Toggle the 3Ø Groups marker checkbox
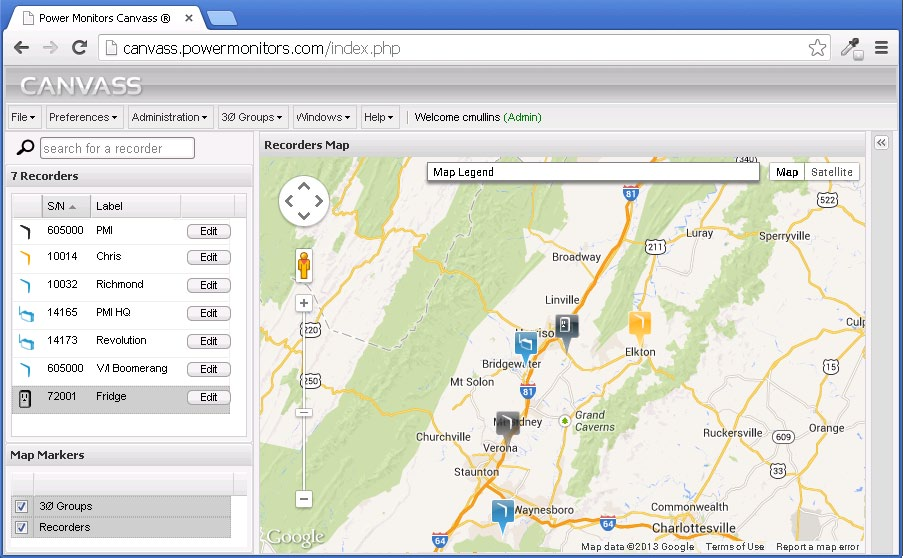The width and height of the screenshot is (903, 558). coord(21,506)
